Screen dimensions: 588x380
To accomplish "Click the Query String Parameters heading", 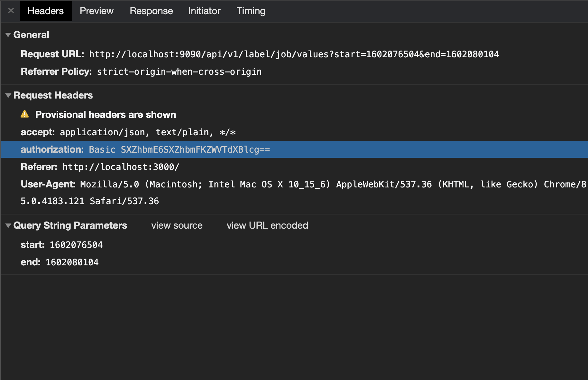I will click(x=70, y=225).
